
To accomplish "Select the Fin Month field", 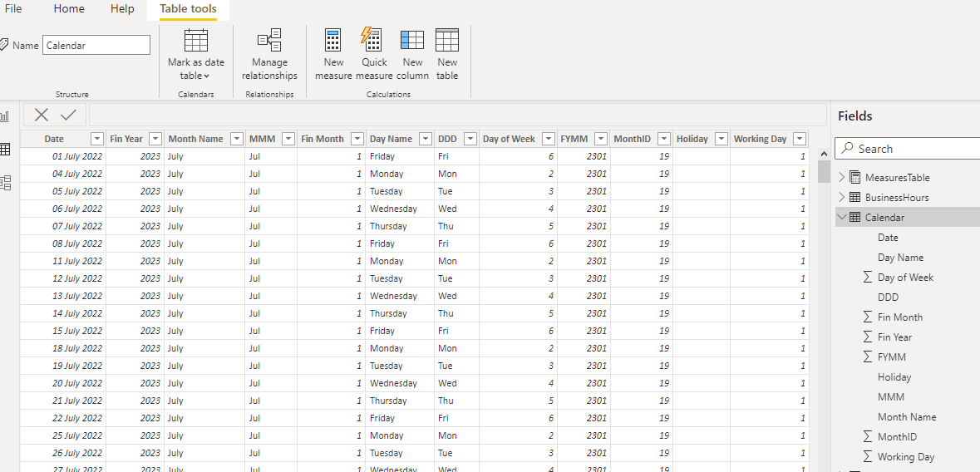I will click(x=900, y=317).
